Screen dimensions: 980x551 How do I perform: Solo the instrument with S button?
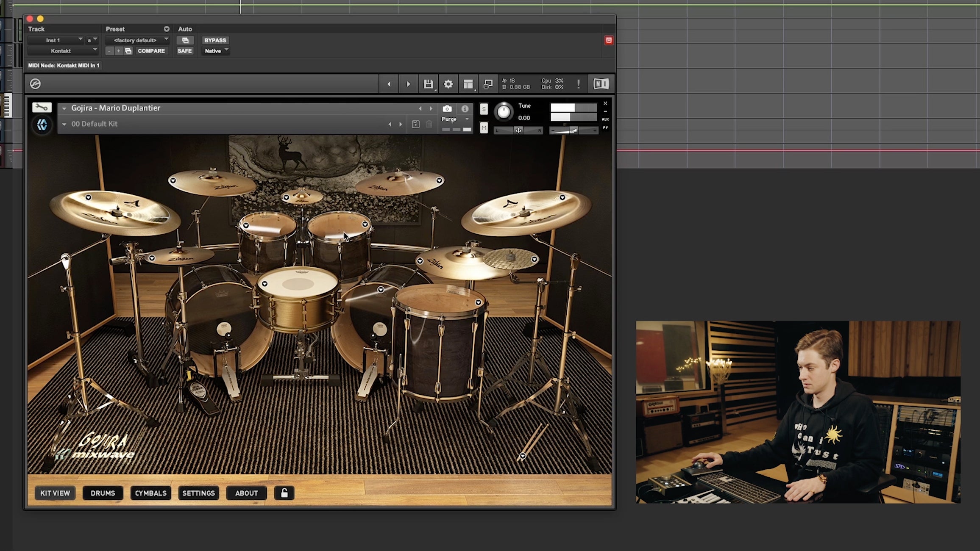tap(484, 109)
